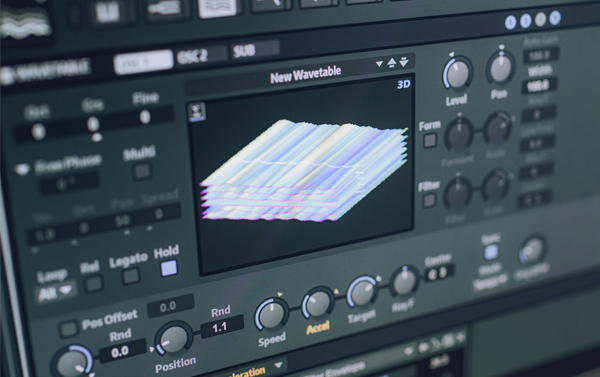Enable the Legato checkbox

131,276
